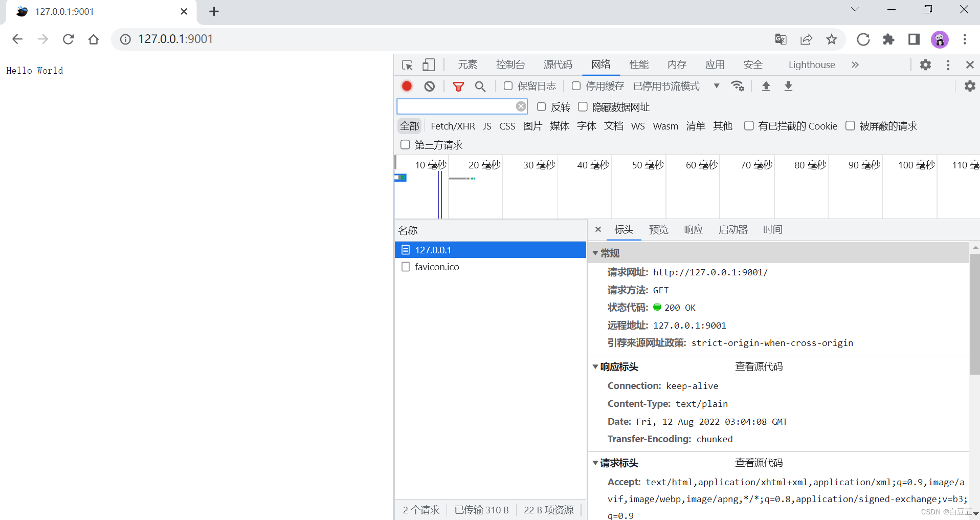Open network panel settings gear
This screenshot has width=980, height=520.
pyautogui.click(x=970, y=86)
